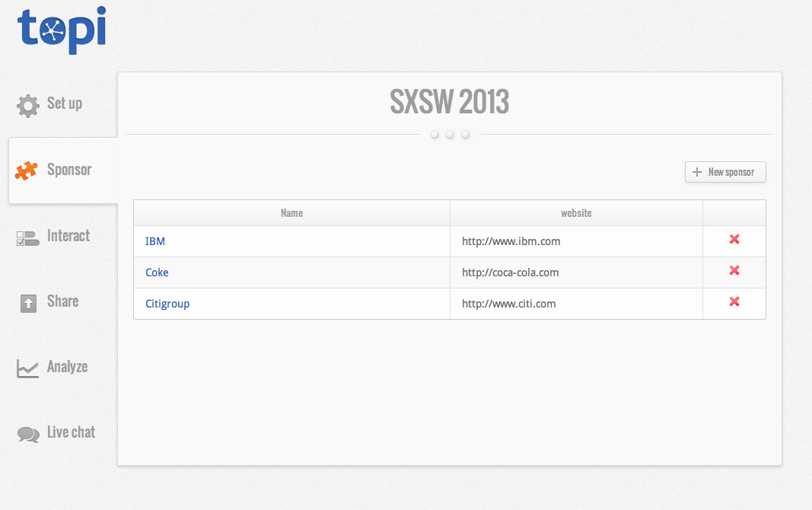Delete the IBM sponsor row

pos(734,240)
